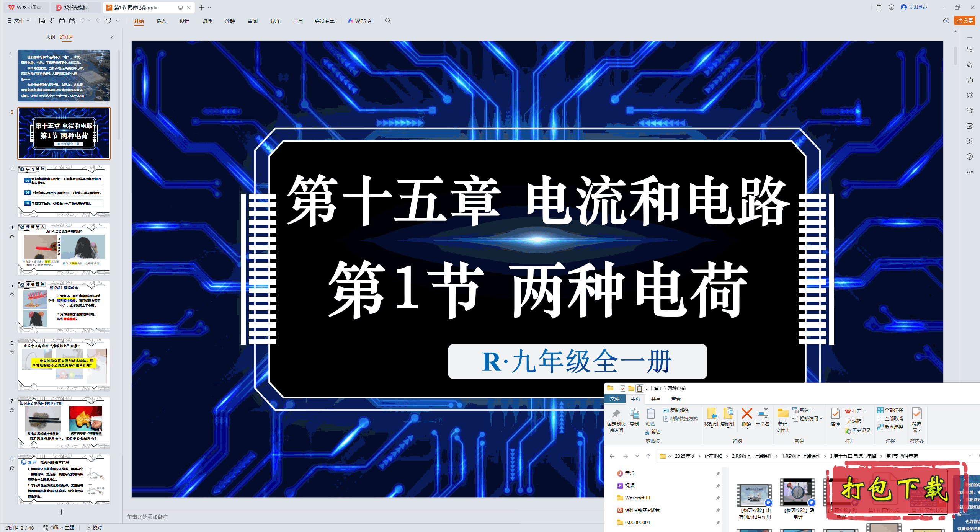Select slide 7 thumbnail 电荷间的相互作用

point(64,422)
